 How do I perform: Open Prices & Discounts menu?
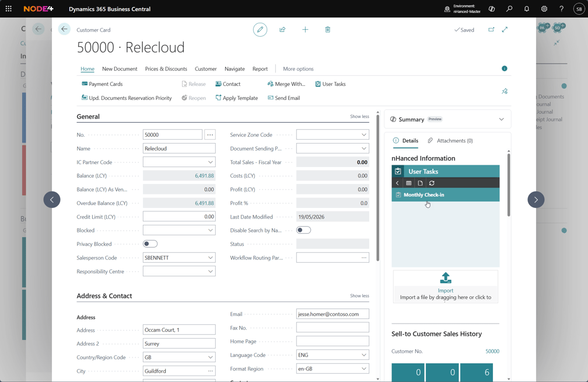point(166,69)
